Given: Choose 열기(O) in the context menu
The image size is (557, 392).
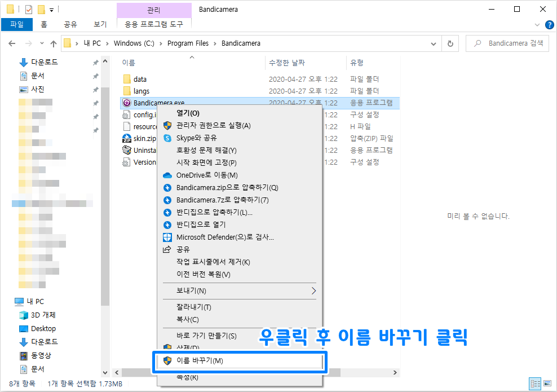Looking at the screenshot, I should tap(240, 113).
